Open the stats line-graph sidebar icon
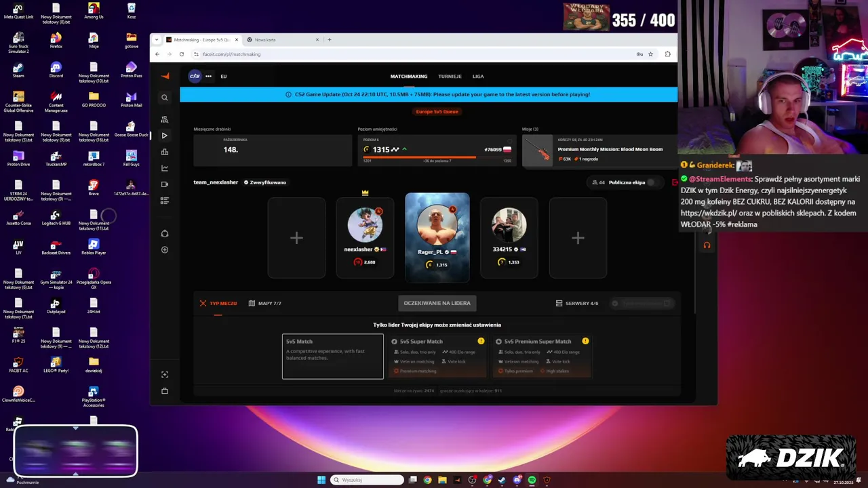The width and height of the screenshot is (868, 488). coord(165,168)
